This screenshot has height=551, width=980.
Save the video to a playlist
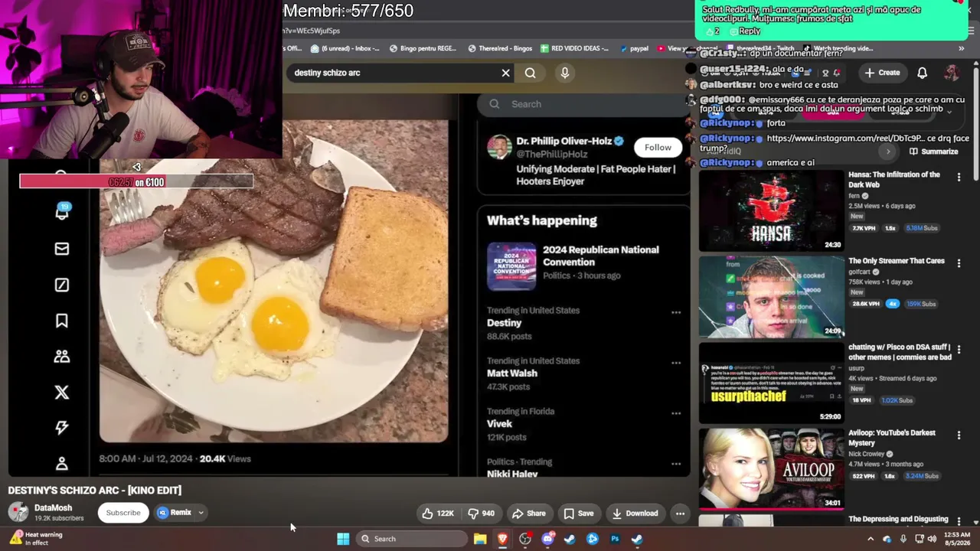tap(579, 514)
